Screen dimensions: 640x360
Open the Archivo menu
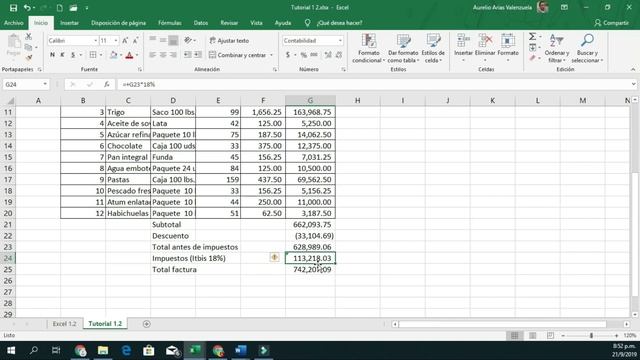[x=13, y=23]
